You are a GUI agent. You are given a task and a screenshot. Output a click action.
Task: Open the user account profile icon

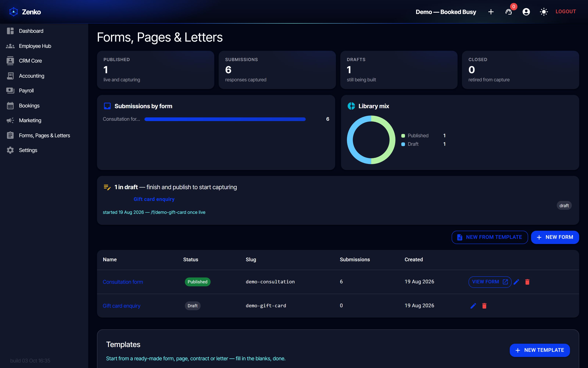click(x=526, y=12)
